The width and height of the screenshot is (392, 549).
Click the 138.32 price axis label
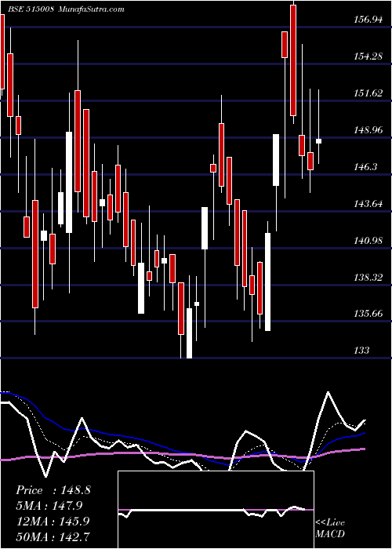click(x=368, y=278)
